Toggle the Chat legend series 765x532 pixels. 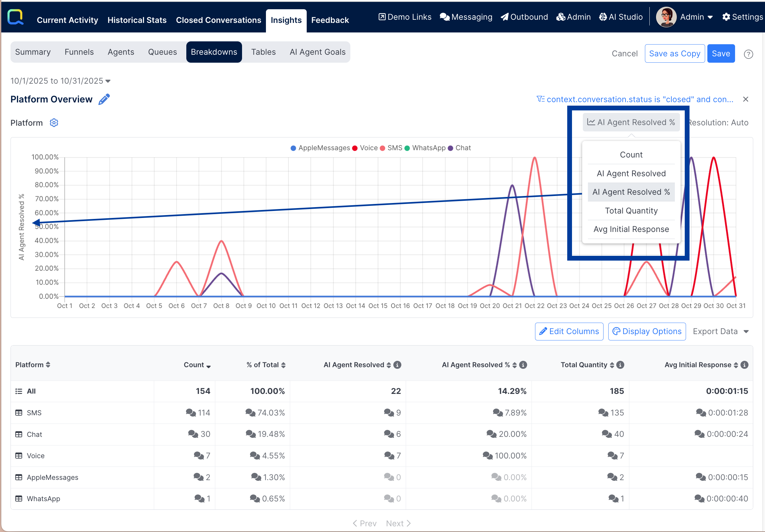(462, 148)
